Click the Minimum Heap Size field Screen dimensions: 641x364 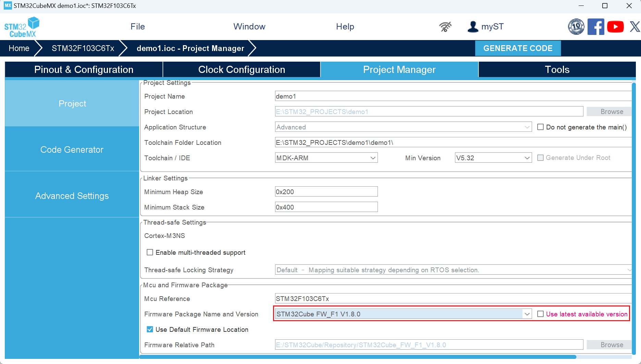[326, 192]
